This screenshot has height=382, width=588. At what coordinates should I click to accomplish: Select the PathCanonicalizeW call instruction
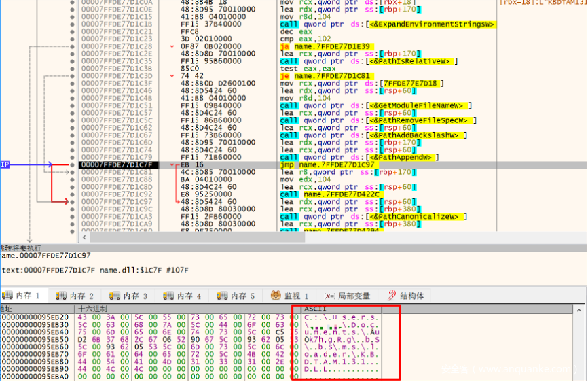tap(372, 217)
